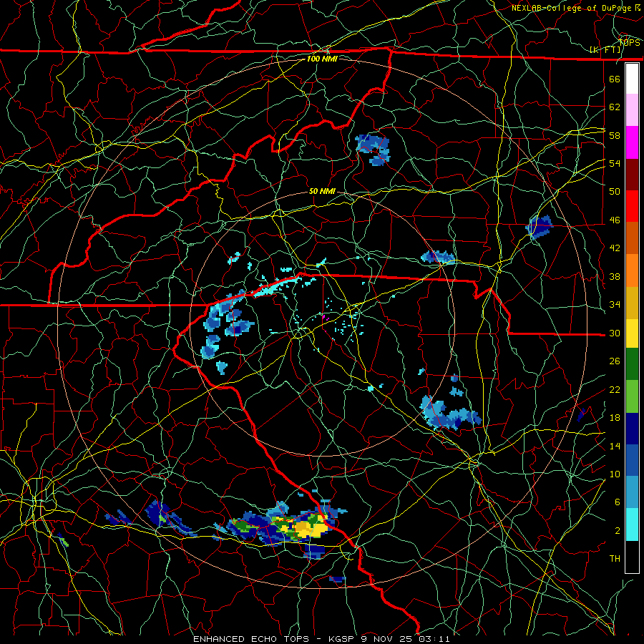Pick the magenta legend color band
Viewport: 644px width, 644px height.
click(x=632, y=142)
